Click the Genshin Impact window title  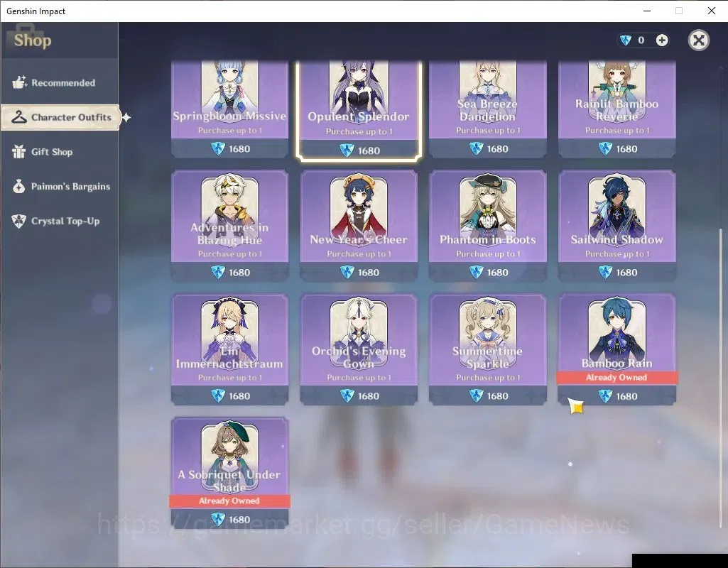pyautogui.click(x=36, y=11)
